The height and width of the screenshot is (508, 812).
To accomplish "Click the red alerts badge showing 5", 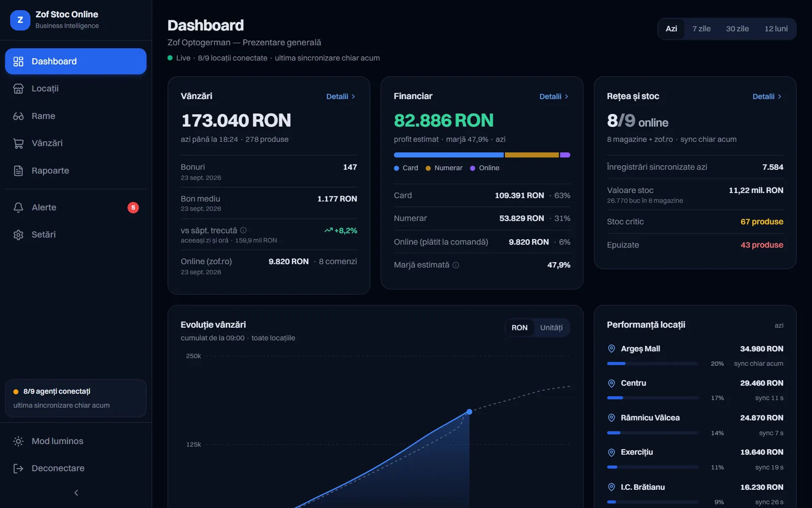I will pyautogui.click(x=133, y=207).
